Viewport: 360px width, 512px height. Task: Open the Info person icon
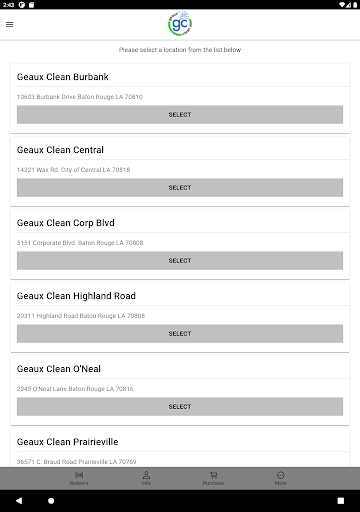click(x=146, y=475)
